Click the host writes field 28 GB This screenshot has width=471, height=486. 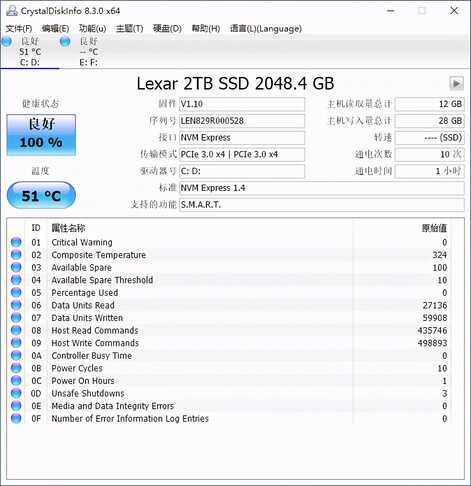click(429, 121)
